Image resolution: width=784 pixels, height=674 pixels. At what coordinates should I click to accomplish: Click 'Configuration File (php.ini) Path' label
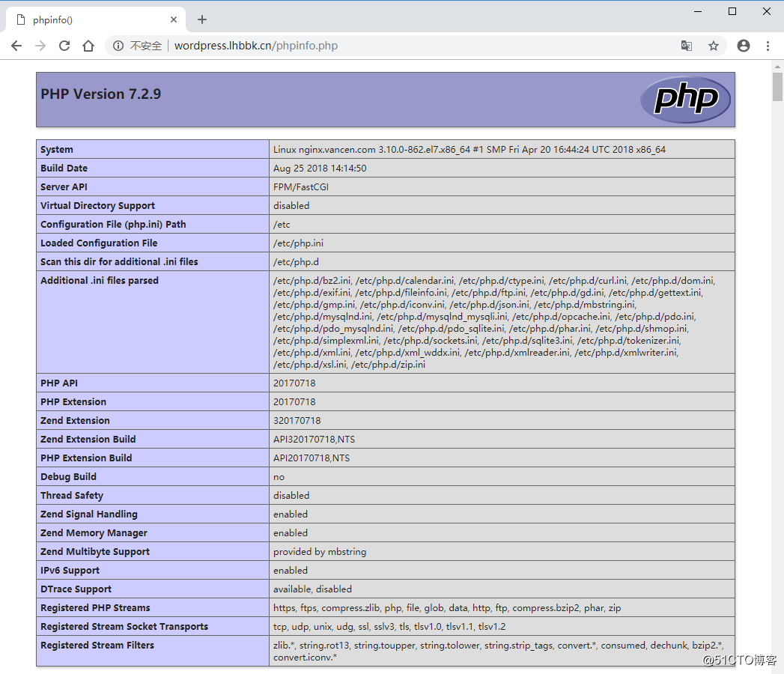pyautogui.click(x=113, y=225)
